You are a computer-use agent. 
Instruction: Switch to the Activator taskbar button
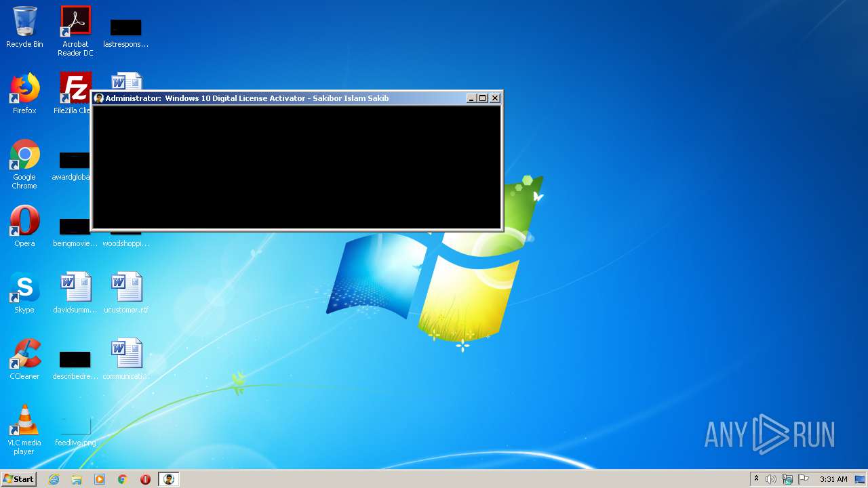(x=169, y=479)
